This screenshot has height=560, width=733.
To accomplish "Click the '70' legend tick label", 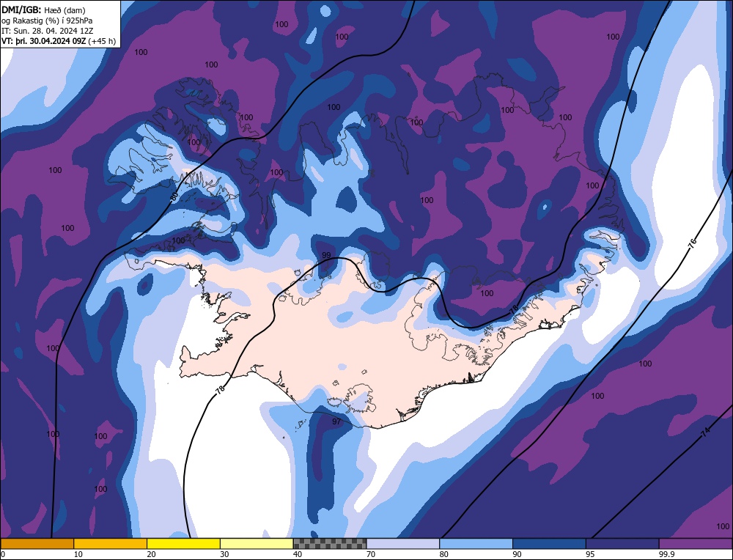I will (x=371, y=554).
